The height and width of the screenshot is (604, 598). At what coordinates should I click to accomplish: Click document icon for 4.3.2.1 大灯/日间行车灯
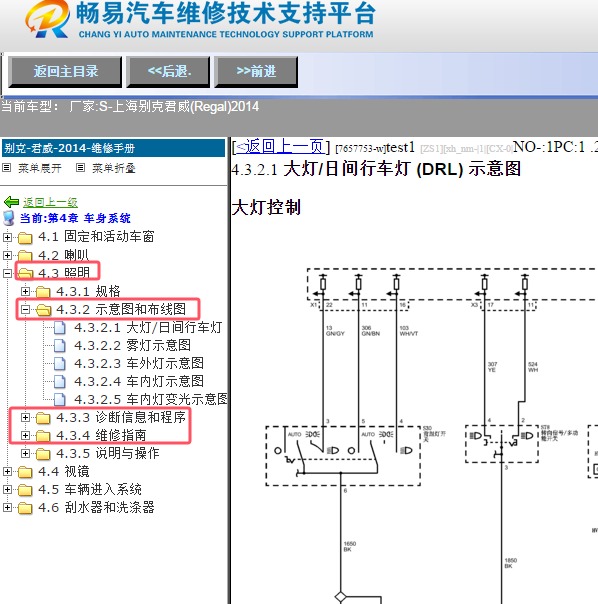59,327
